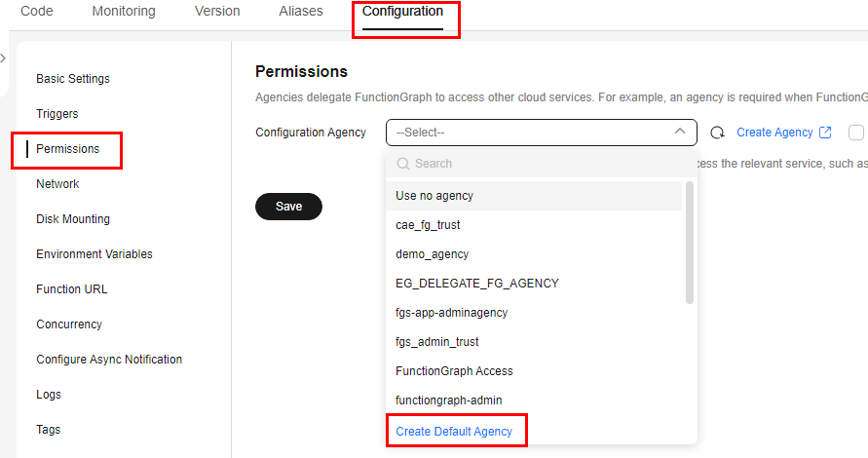Go to the Code tab
Viewport: 868px width, 458px height.
[x=37, y=11]
